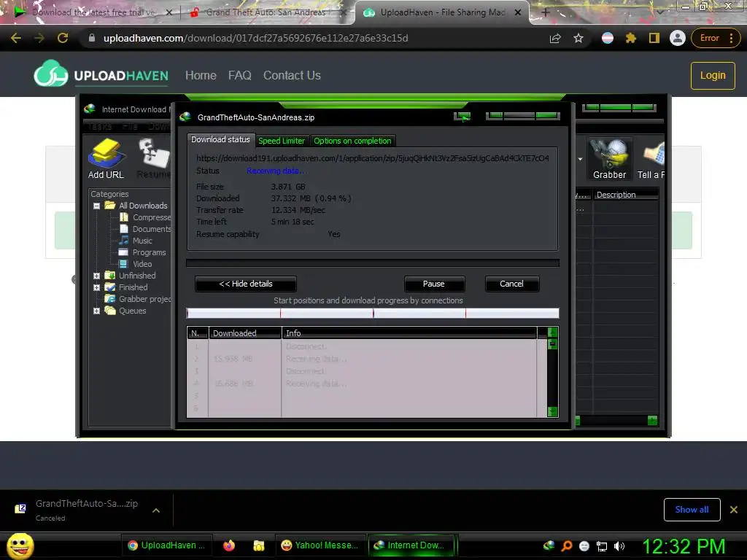
Task: Click the Tell a Friend toolbar icon
Action: 651,159
